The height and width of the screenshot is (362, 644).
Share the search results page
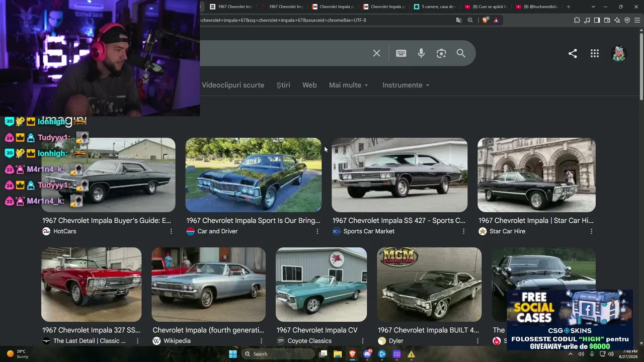(573, 53)
